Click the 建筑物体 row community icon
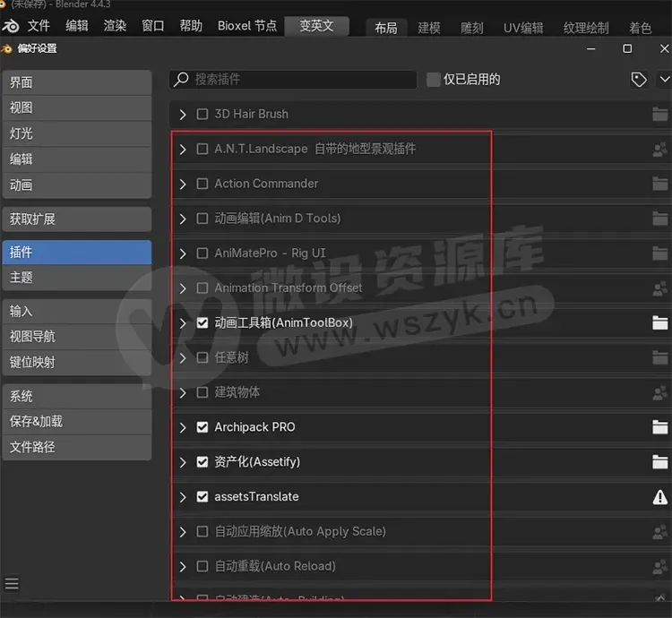The width and height of the screenshot is (672, 618). 659,392
